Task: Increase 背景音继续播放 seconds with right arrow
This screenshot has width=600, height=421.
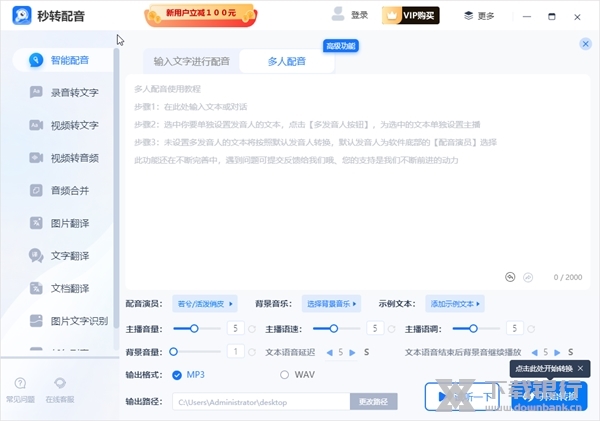Action: tap(557, 352)
